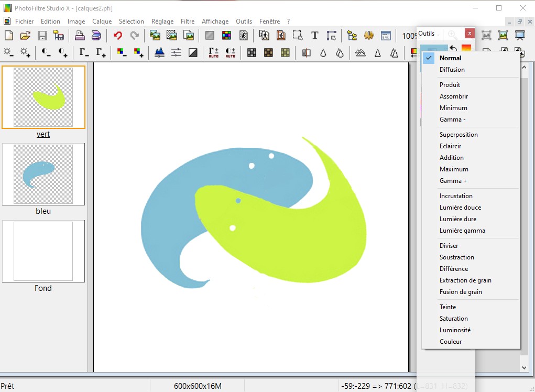Screen dimensions: 535x392
Task: Click the three-sliders color balance icon
Action: pyautogui.click(x=176, y=52)
